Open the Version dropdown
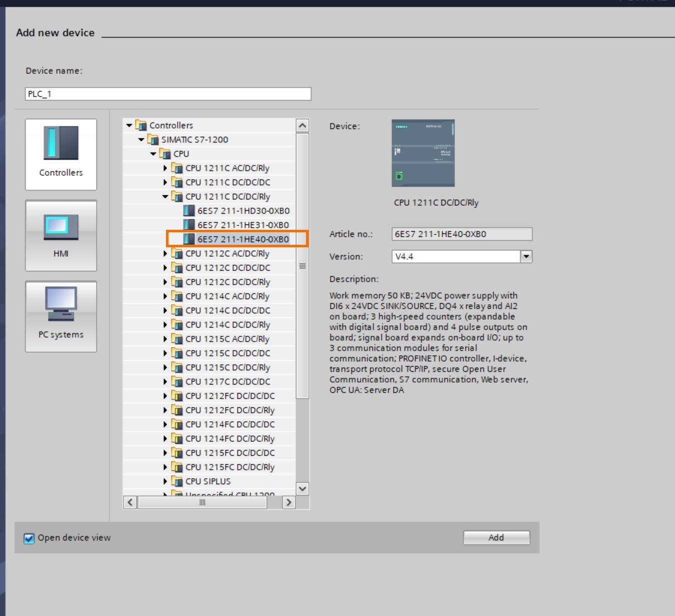This screenshot has height=616, width=675. [x=526, y=257]
